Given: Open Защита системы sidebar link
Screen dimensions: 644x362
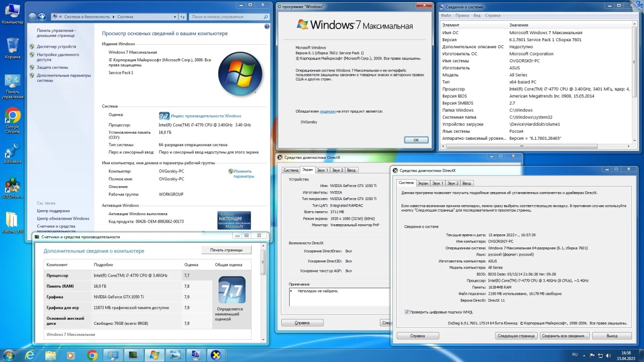Looking at the screenshot, I should [x=52, y=67].
